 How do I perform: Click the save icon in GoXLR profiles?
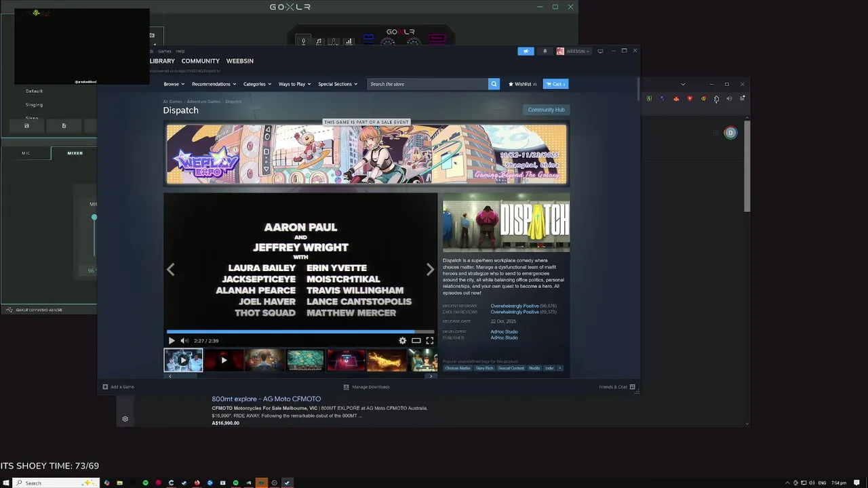click(26, 126)
